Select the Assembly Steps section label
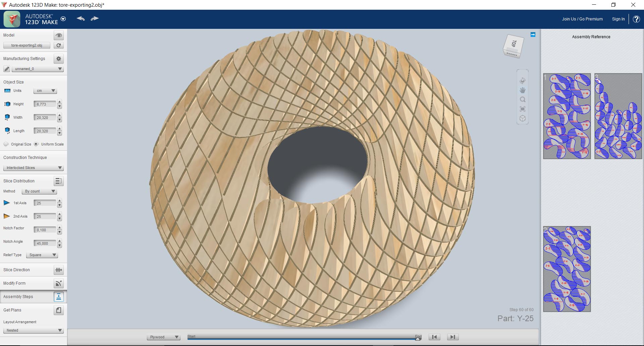 (x=18, y=297)
